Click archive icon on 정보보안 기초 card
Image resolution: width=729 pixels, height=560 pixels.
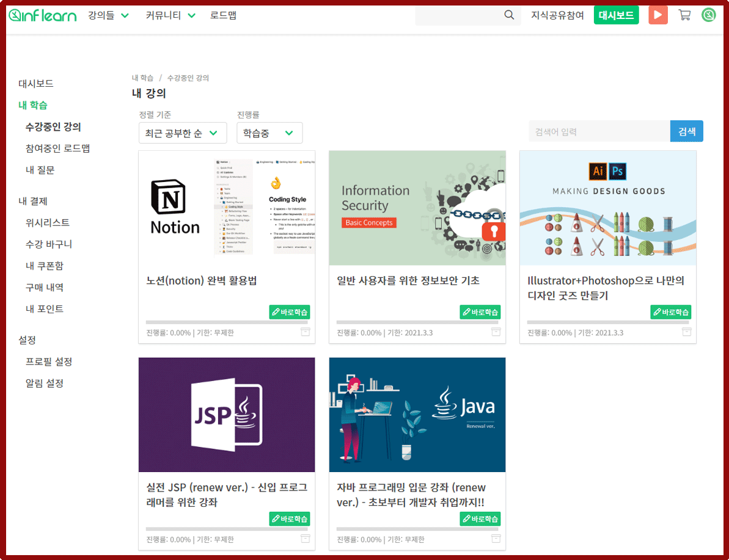point(496,332)
